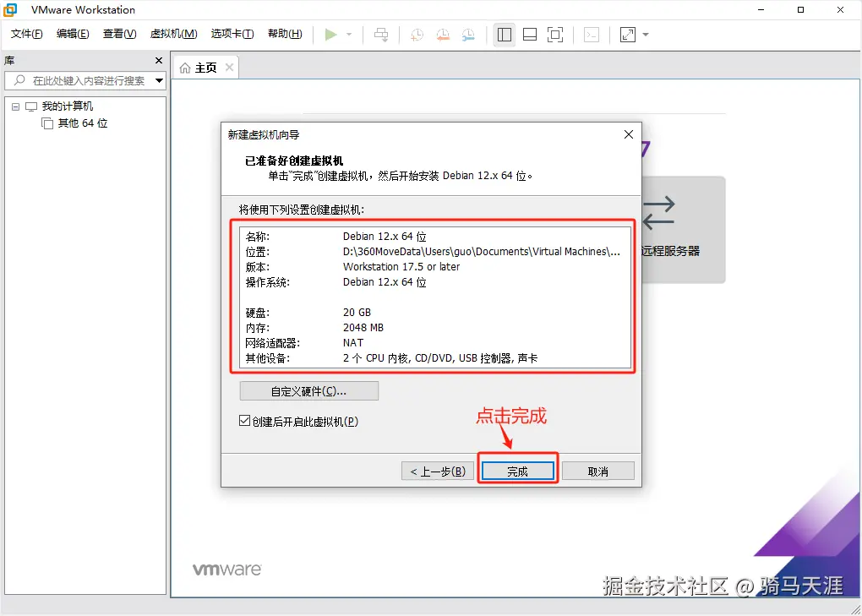Click the 将使用下列设置创建虚拟机 label

(x=301, y=210)
